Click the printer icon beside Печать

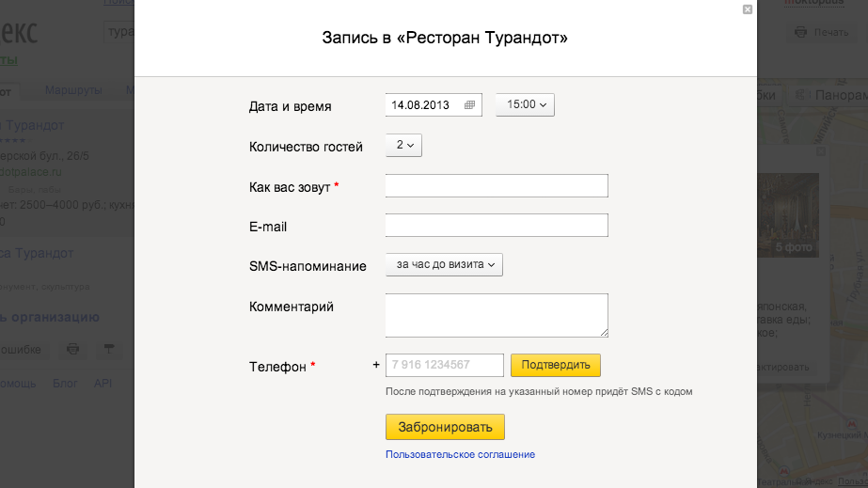pyautogui.click(x=800, y=32)
